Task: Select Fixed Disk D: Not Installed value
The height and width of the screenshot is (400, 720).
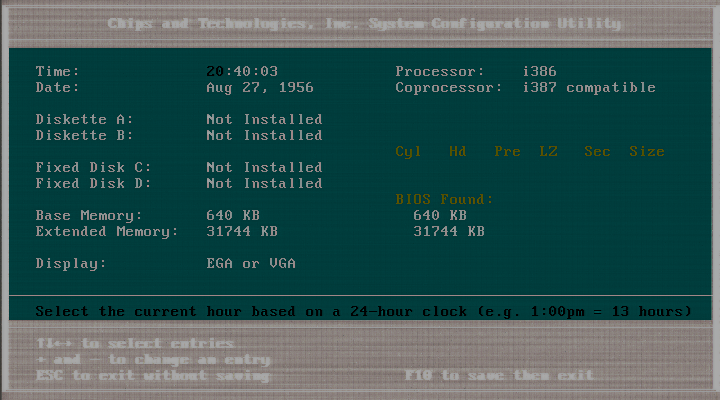Action: pos(264,183)
